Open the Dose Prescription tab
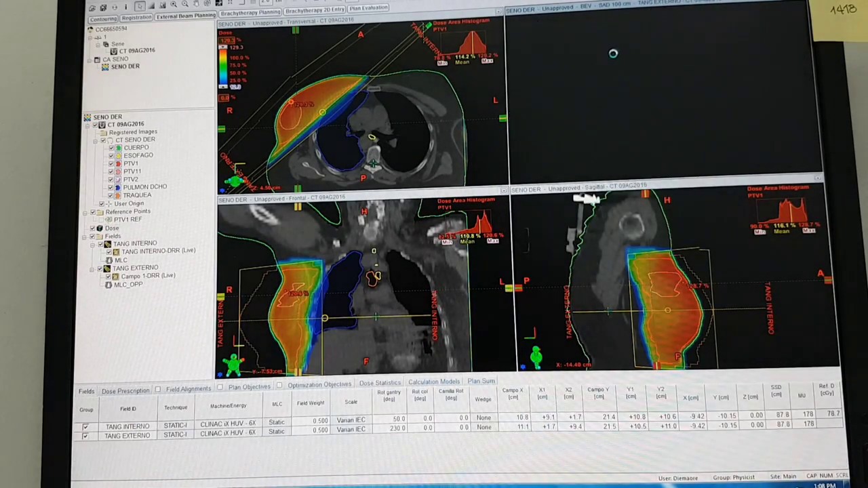This screenshot has width=868, height=488. click(125, 391)
